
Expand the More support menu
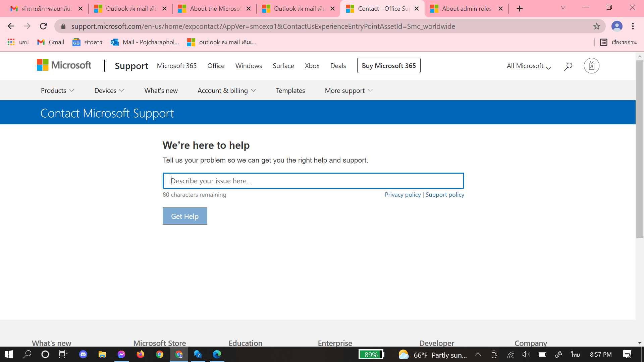[x=348, y=90]
